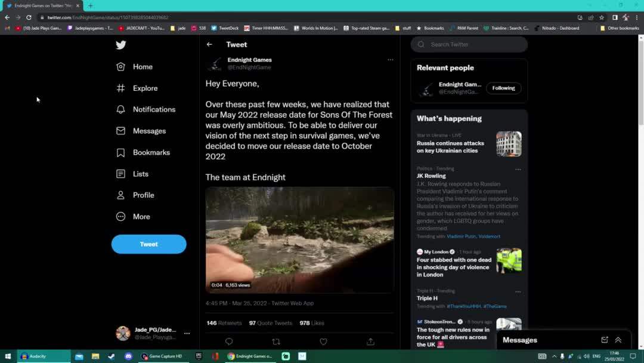The image size is (644, 363).
Task: Open Endnight Games profile name in tweet
Action: [250, 60]
